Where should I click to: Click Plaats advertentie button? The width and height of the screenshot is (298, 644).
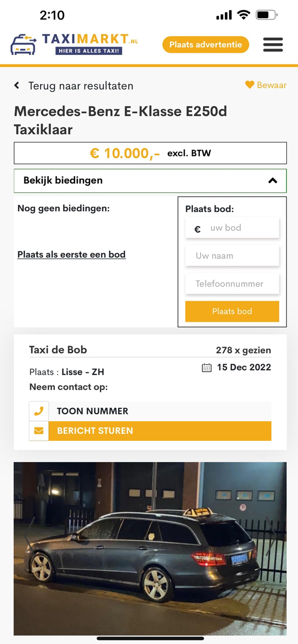tap(206, 45)
